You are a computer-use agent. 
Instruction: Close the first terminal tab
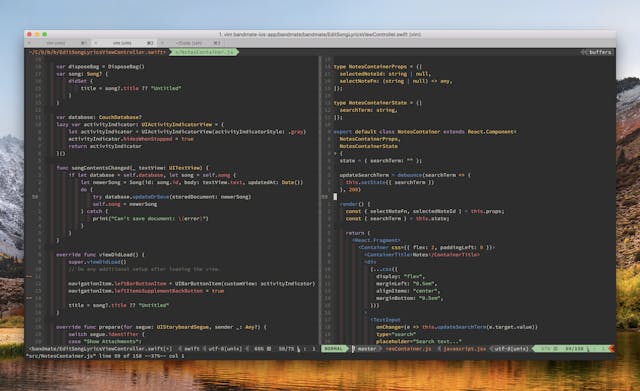tap(29, 43)
